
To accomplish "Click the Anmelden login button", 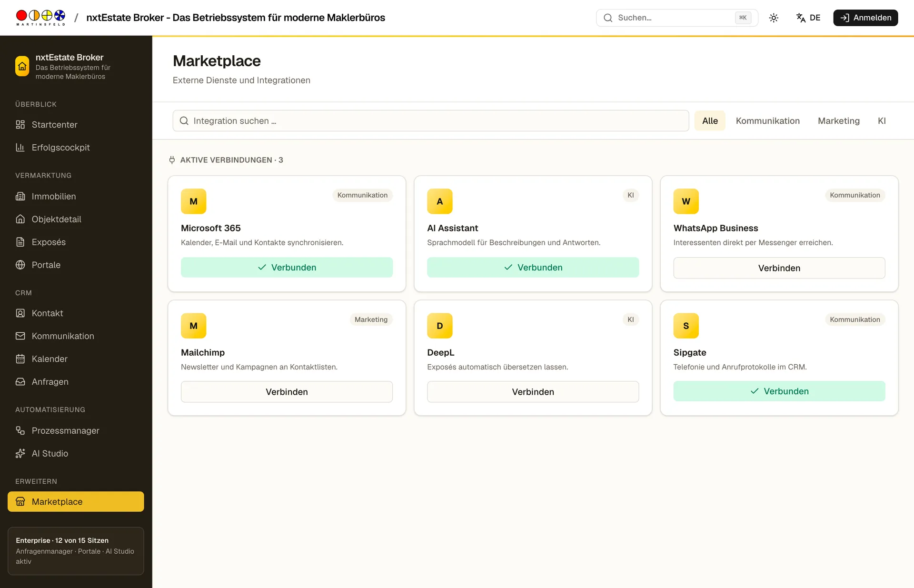I will point(865,18).
